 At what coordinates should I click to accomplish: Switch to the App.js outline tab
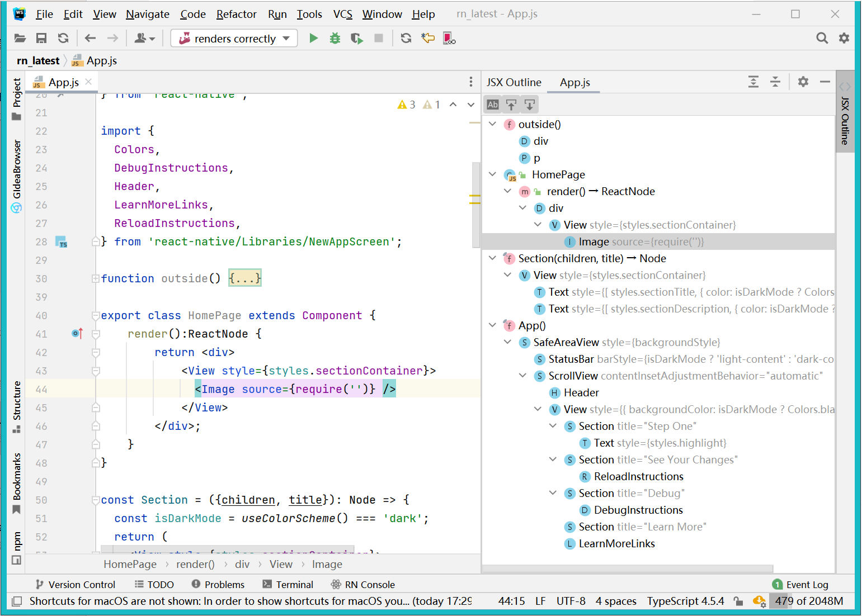(x=574, y=82)
